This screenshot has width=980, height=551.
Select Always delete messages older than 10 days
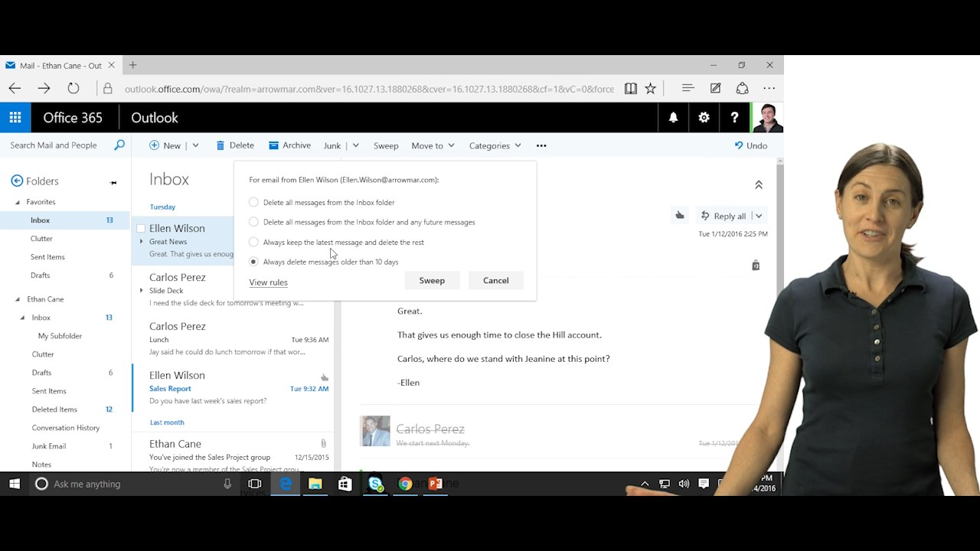(x=253, y=262)
